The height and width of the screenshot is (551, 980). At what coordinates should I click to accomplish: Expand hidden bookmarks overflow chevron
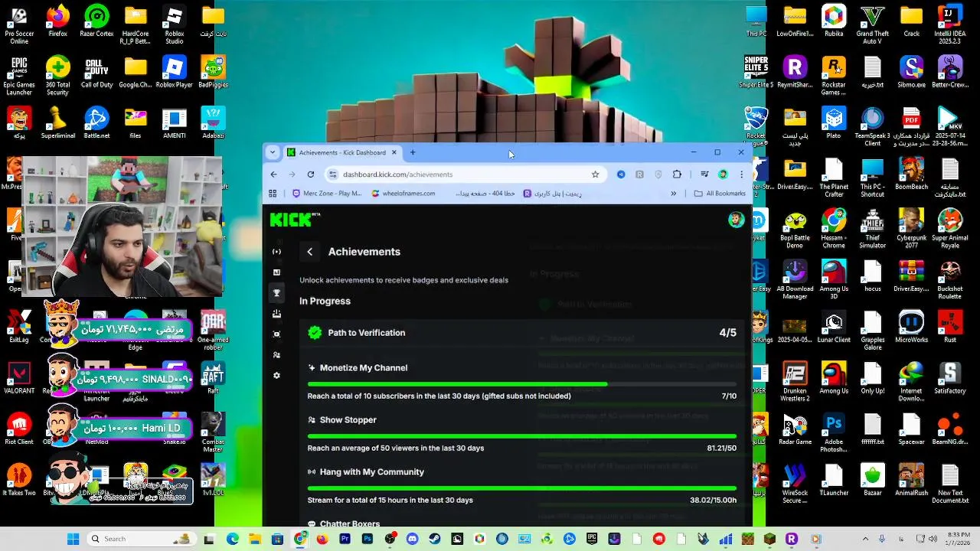674,194
